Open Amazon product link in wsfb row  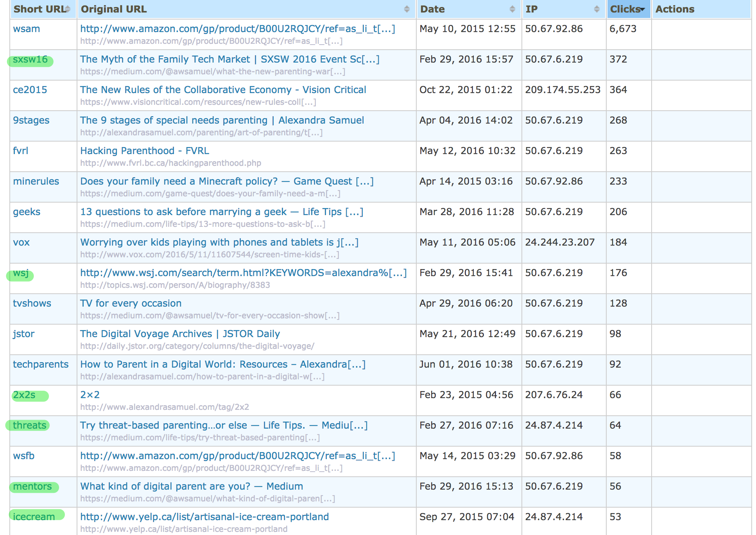pos(238,456)
